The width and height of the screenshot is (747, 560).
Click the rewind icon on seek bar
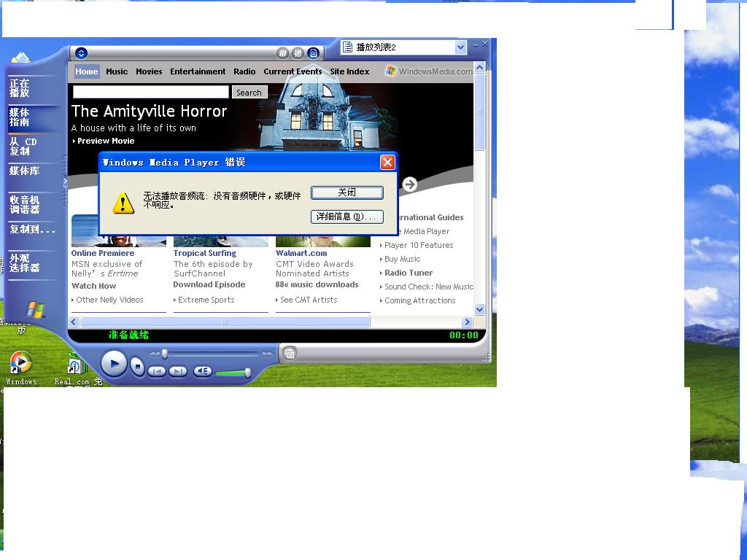[155, 354]
